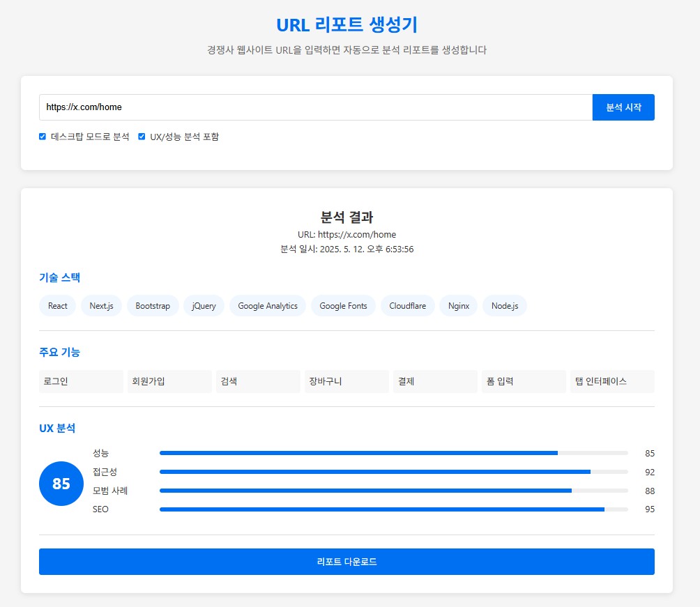
Task: Click the Bootstrap tag in 기술 스택
Action: [x=153, y=305]
